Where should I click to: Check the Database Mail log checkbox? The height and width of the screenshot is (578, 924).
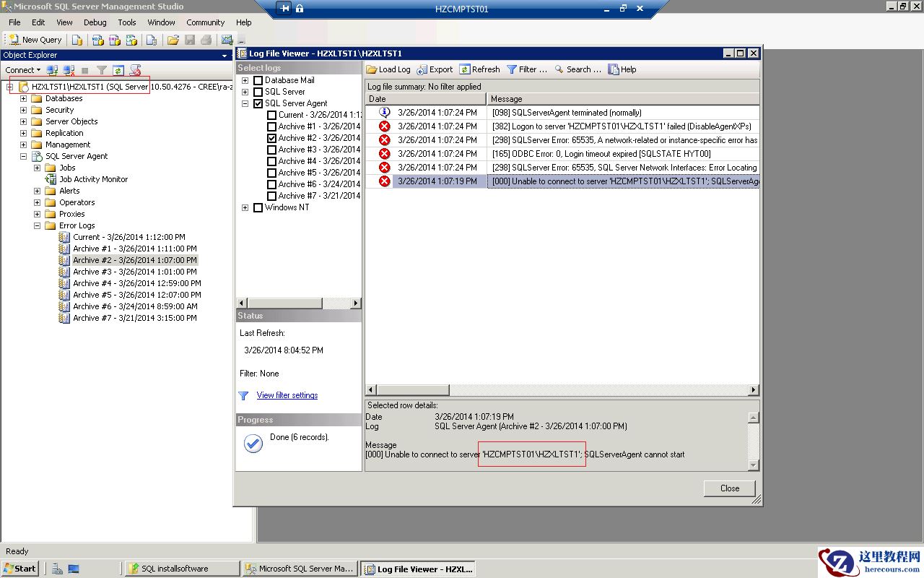coord(258,80)
